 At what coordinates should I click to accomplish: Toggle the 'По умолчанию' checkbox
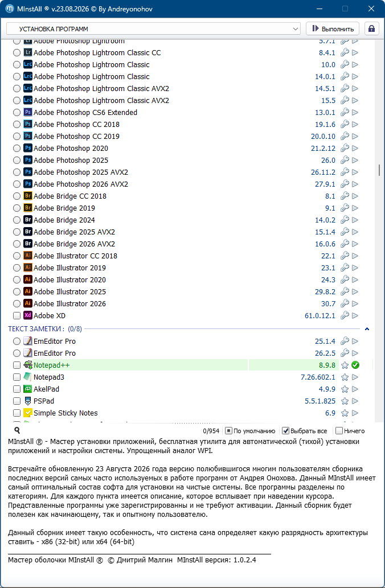coord(228,431)
